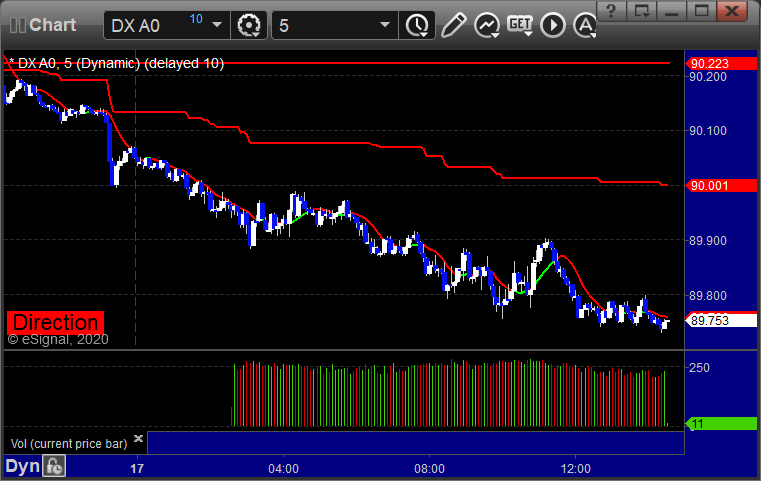Screen dimensions: 761x481
Task: Click the 89.800 price axis label
Action: [708, 296]
